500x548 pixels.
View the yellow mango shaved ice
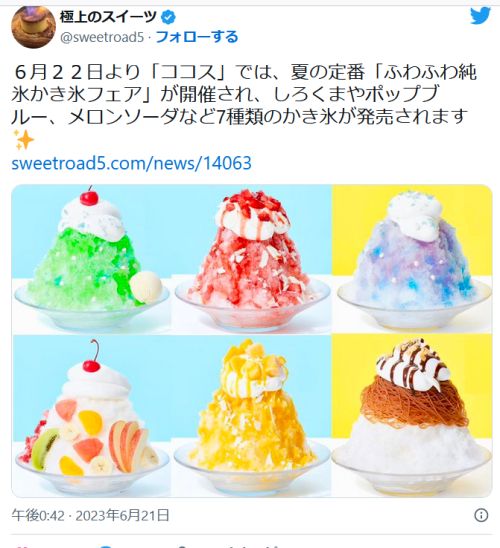pos(252,415)
